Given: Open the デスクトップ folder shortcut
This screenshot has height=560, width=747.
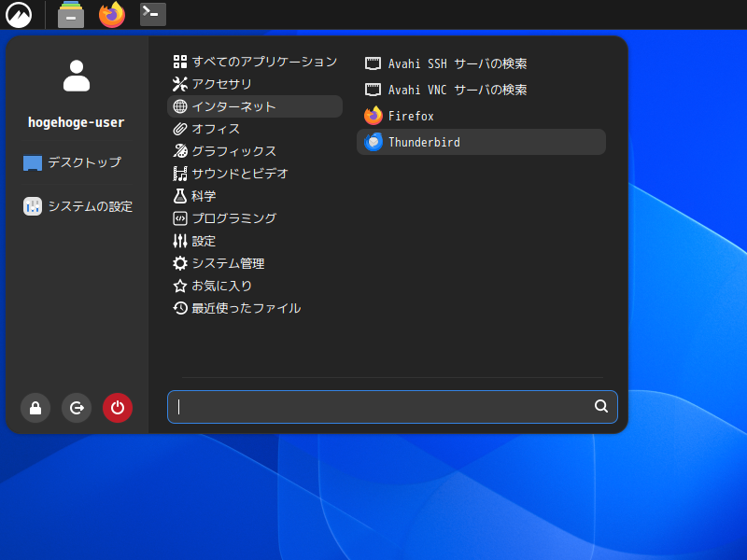Looking at the screenshot, I should (x=73, y=162).
